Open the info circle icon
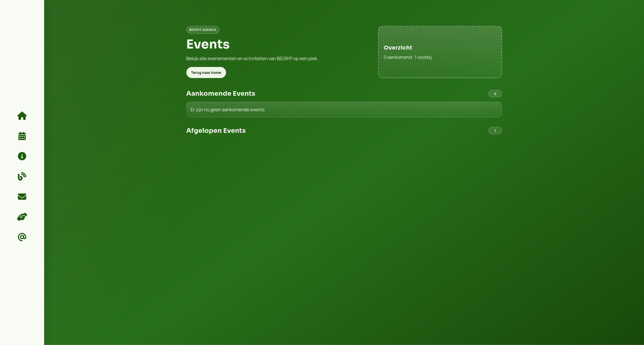Image resolution: width=644 pixels, height=345 pixels. click(x=22, y=156)
